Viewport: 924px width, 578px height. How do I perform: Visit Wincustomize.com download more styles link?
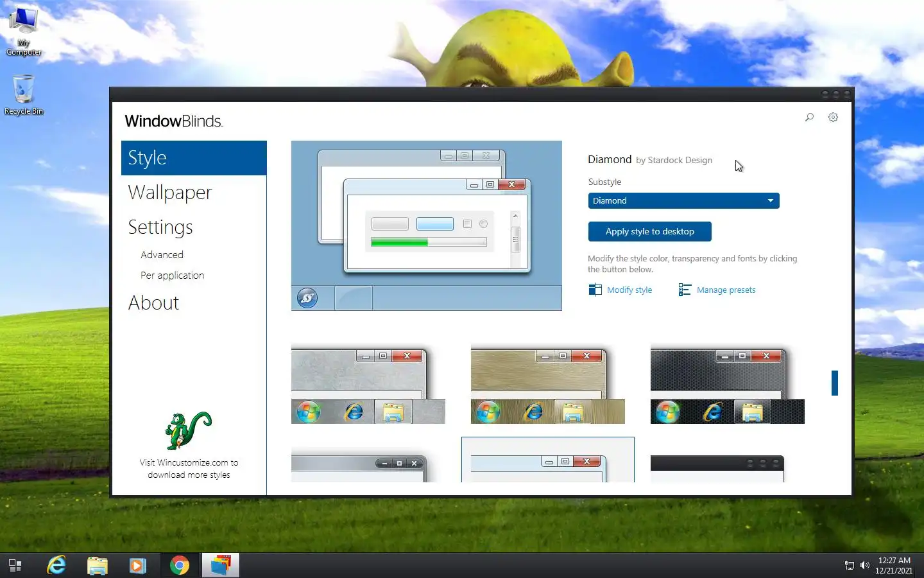click(189, 468)
